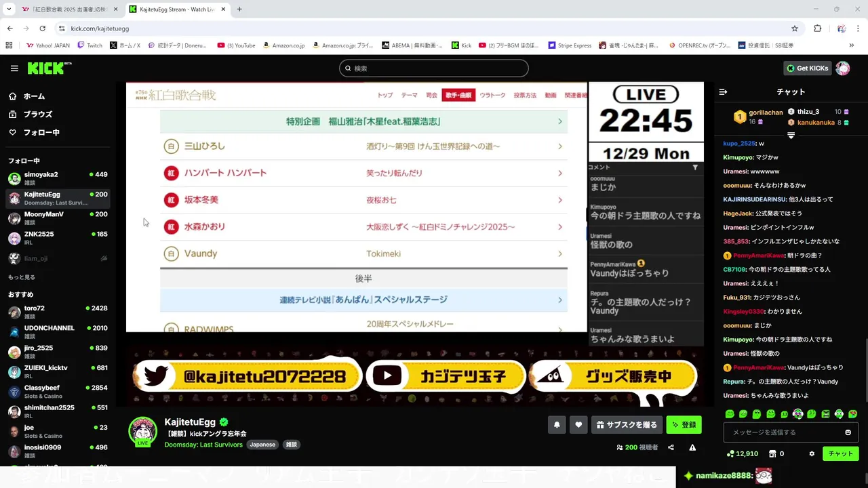
Task: Open Twitch bookmark in bookmarks bar
Action: click(90, 45)
